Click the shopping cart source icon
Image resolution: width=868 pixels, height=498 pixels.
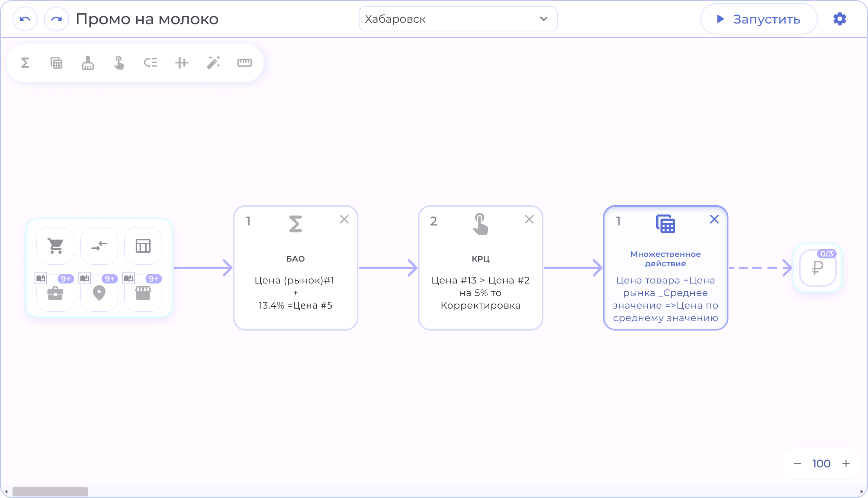pyautogui.click(x=55, y=246)
